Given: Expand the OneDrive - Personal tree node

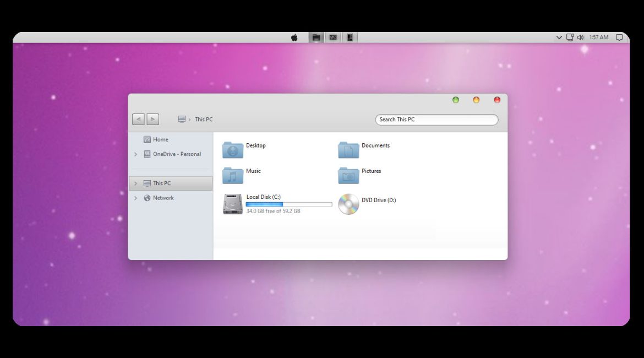Looking at the screenshot, I should point(136,155).
